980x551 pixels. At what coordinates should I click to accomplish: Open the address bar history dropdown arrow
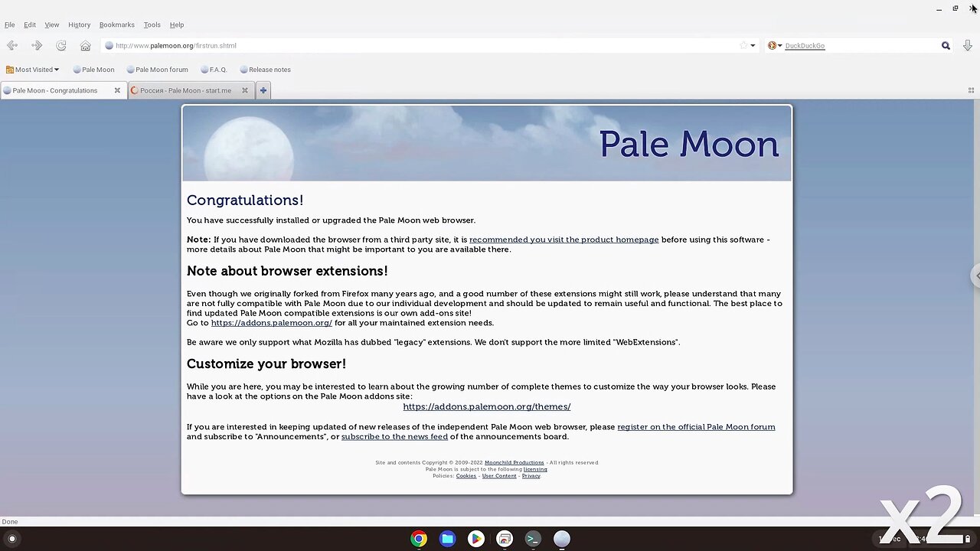753,45
